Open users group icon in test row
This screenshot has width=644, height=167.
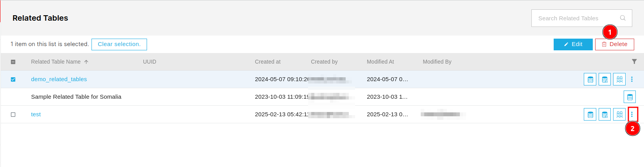point(619,114)
